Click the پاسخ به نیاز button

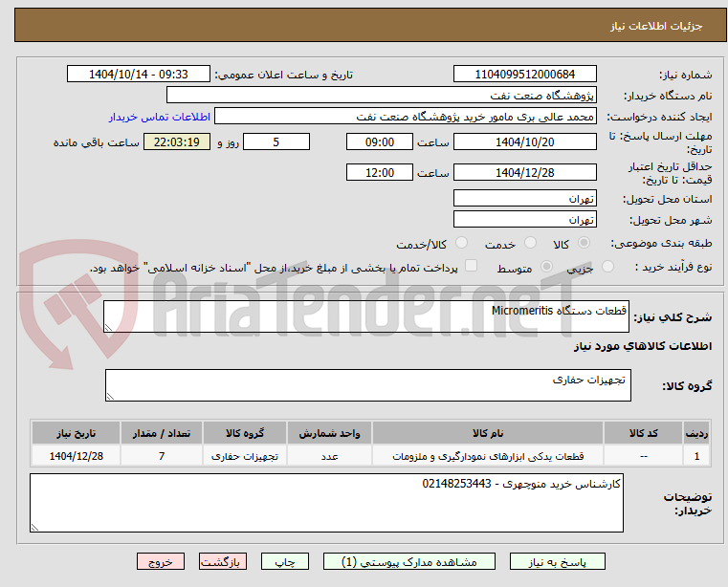pos(557,561)
